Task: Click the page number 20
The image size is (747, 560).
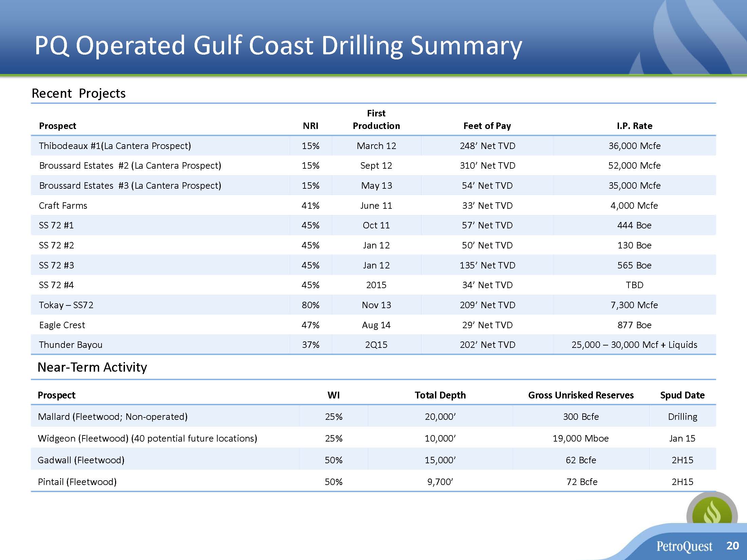Action: point(732,546)
